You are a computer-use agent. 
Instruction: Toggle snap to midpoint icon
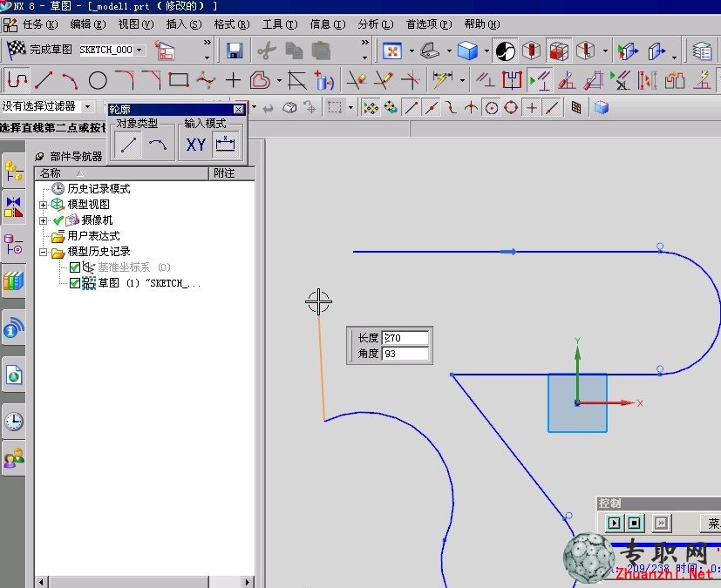point(431,108)
